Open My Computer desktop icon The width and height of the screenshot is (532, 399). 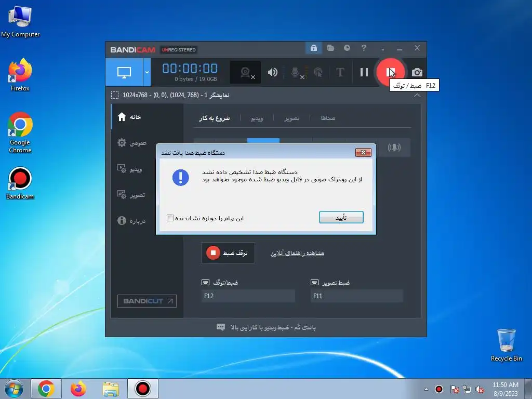20,22
